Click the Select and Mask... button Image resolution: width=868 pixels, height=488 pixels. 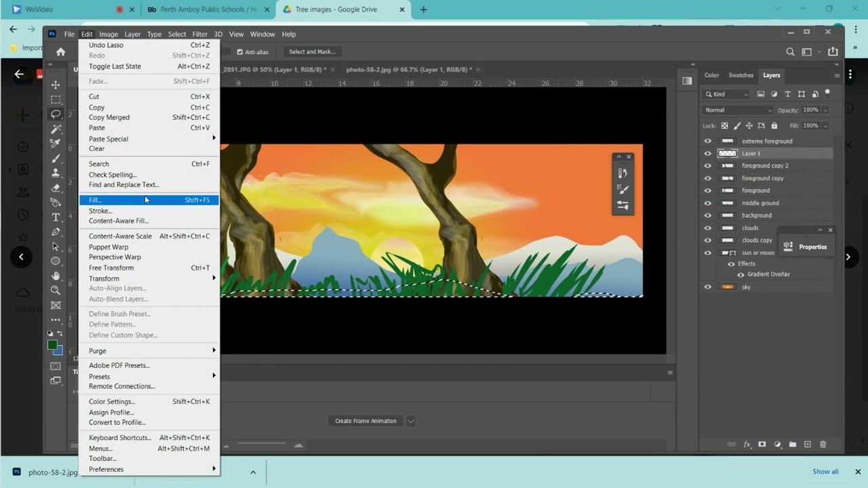312,52
